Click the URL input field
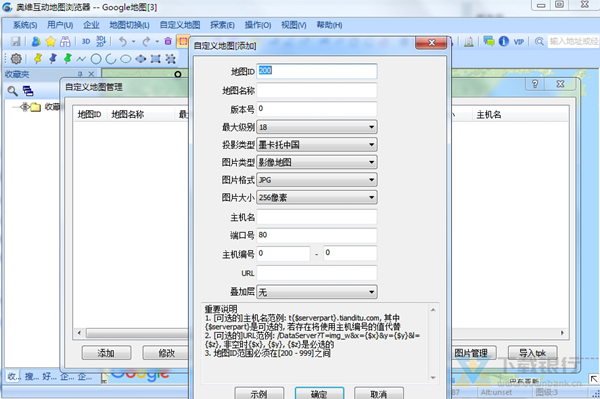Image resolution: width=600 pixels, height=399 pixels. click(317, 273)
